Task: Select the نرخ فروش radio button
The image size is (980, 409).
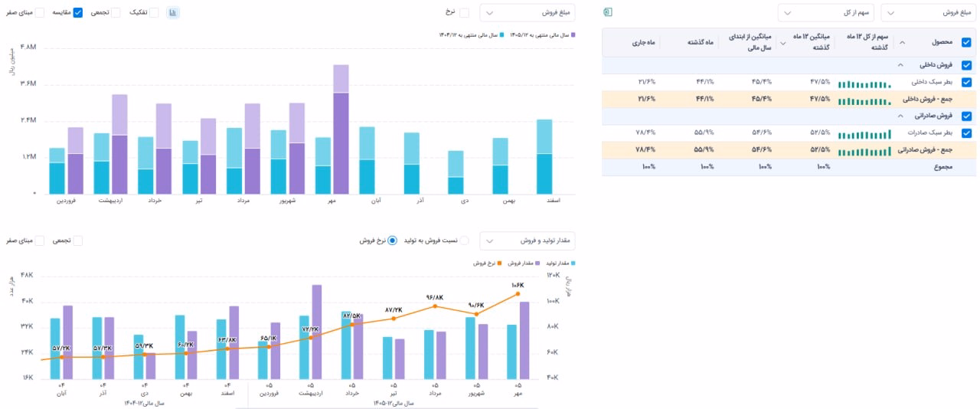Action: [392, 240]
